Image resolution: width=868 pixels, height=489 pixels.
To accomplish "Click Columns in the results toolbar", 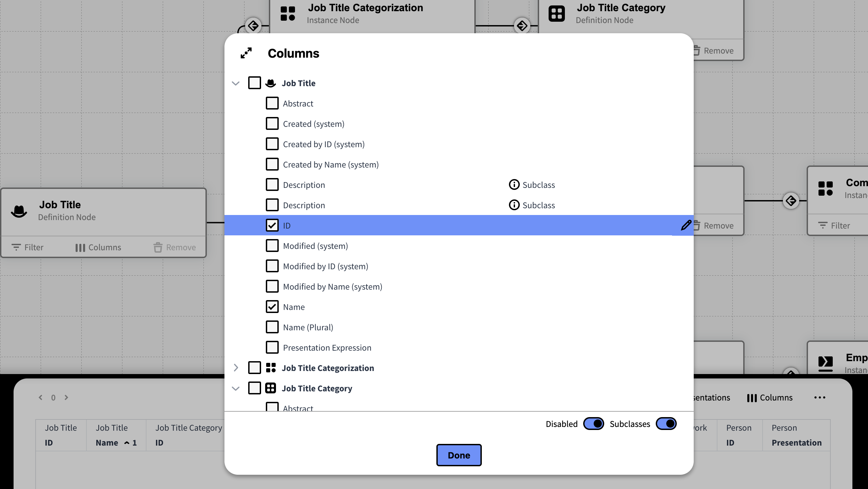I will [x=770, y=397].
